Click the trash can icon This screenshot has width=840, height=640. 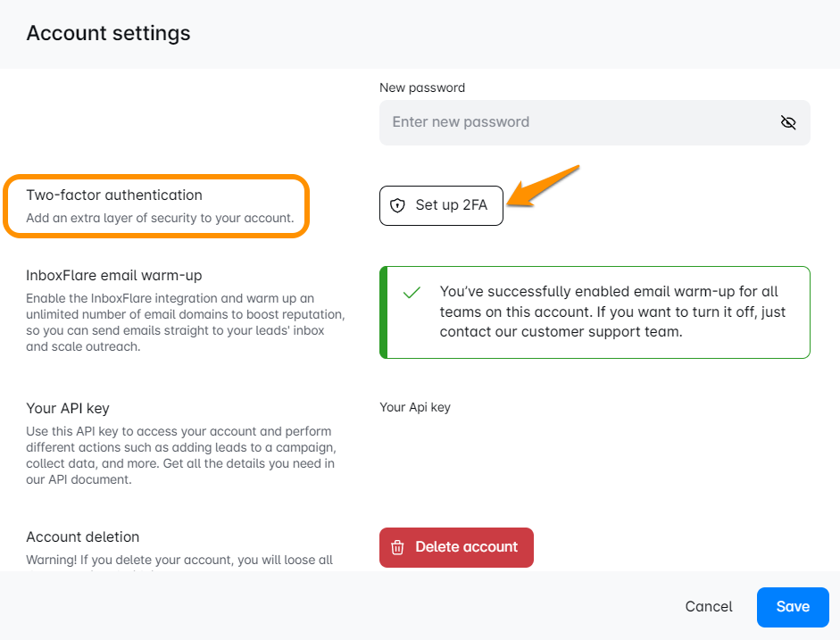point(398,547)
